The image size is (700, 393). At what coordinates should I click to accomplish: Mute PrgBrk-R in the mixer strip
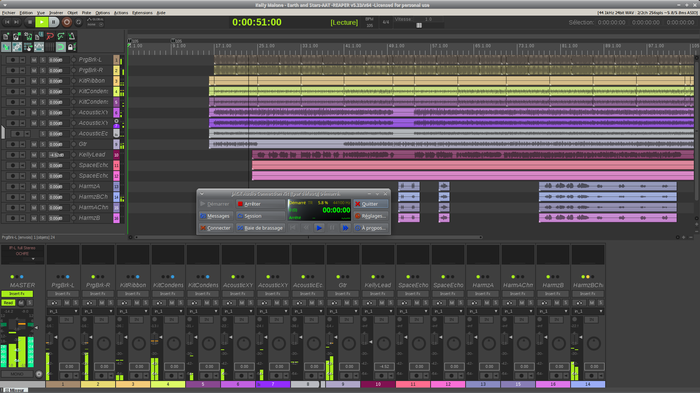click(x=102, y=303)
